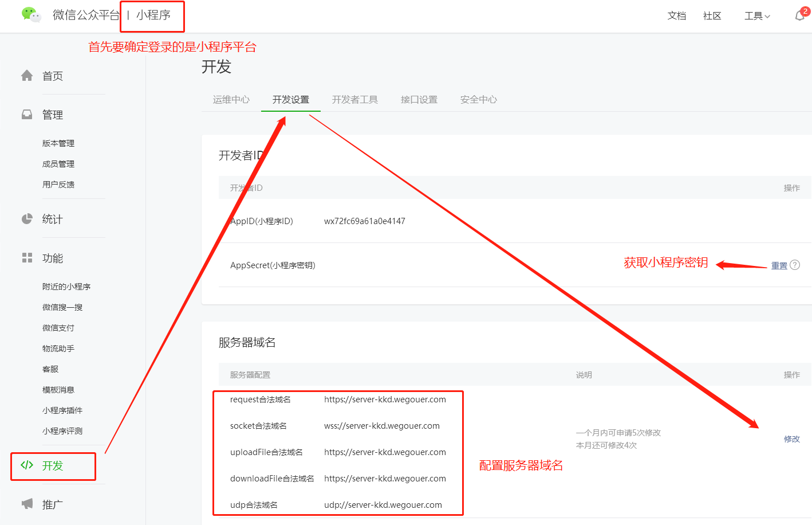Click the megaphone icon beside 推广
Viewport: 812px width, 525px height.
pos(27,504)
